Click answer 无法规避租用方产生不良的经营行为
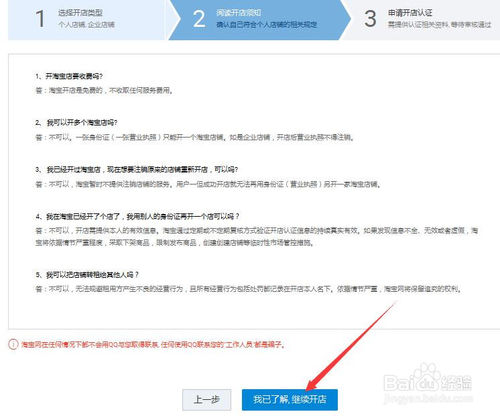This screenshot has height=416, width=500. (x=248, y=289)
